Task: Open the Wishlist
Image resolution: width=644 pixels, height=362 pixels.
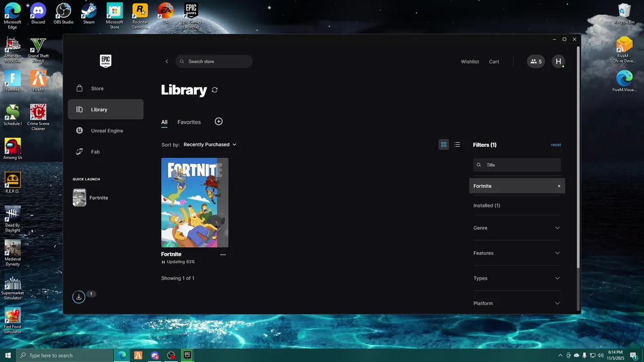Action: pos(470,62)
